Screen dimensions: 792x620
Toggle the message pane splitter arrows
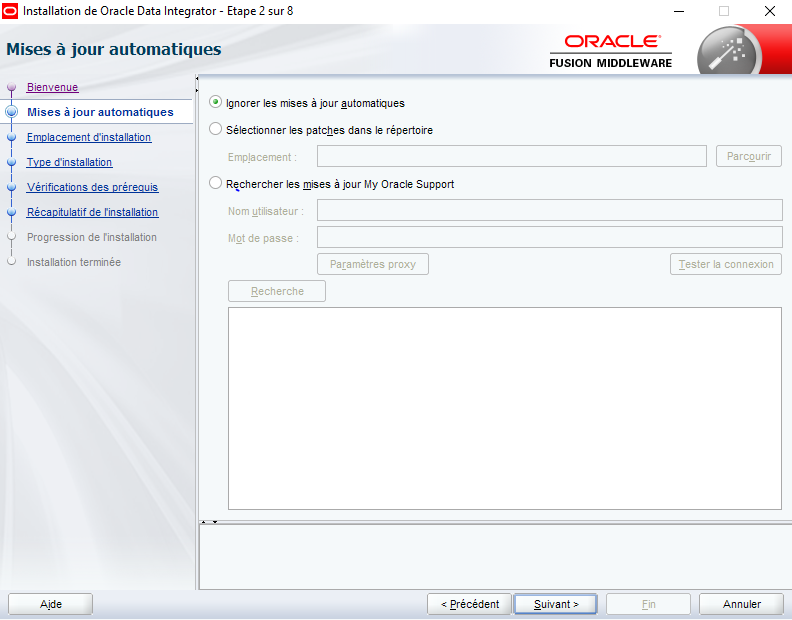pos(209,521)
